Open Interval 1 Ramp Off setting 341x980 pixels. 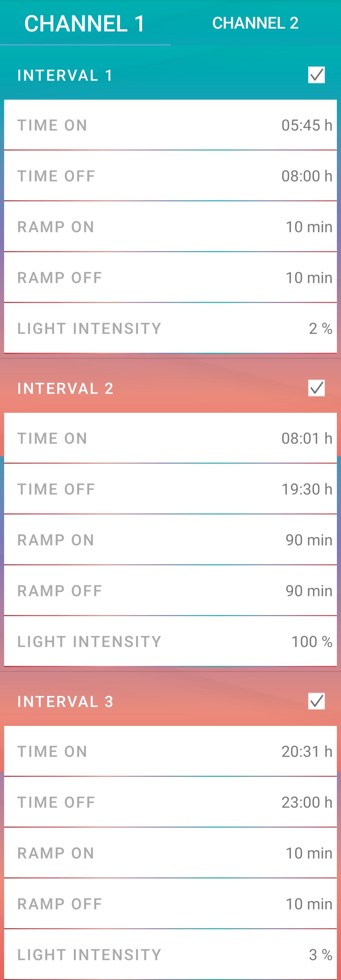170,277
